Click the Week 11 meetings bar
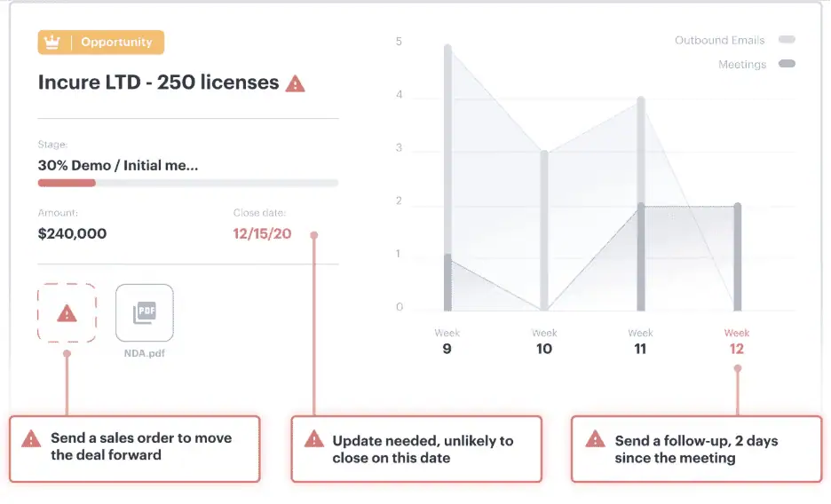 (641, 256)
